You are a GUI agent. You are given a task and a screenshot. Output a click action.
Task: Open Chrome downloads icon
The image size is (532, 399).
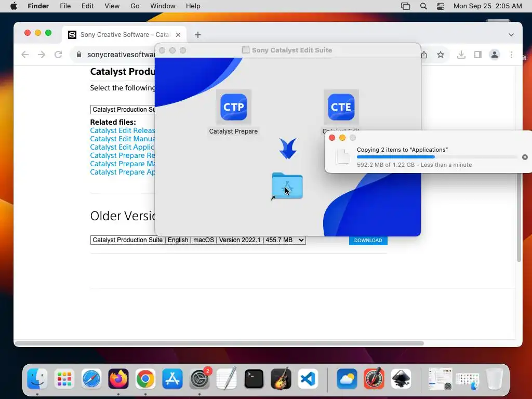[461, 55]
